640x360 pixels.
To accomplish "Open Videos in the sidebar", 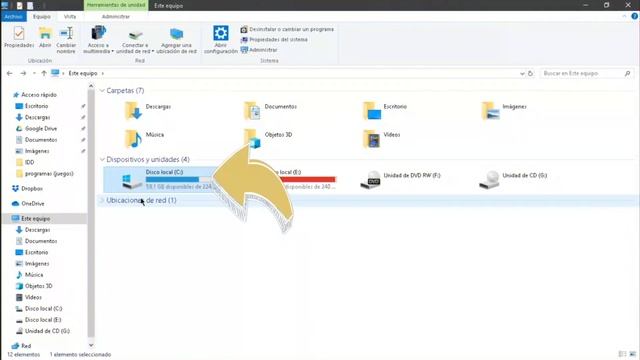I will (x=33, y=298).
